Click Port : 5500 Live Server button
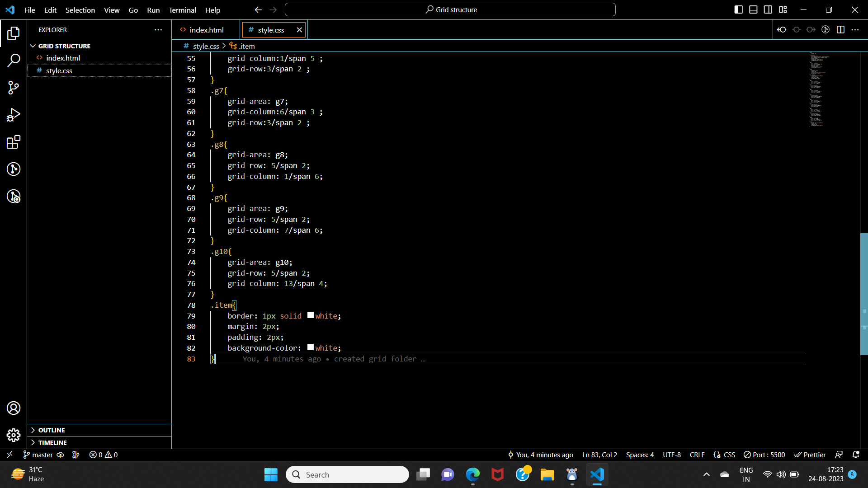Viewport: 868px width, 488px height. coord(764,455)
